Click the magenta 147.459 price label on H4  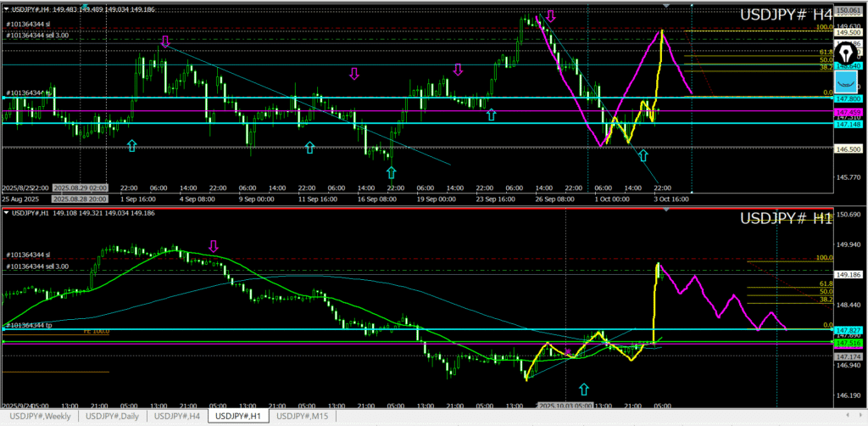[x=849, y=112]
